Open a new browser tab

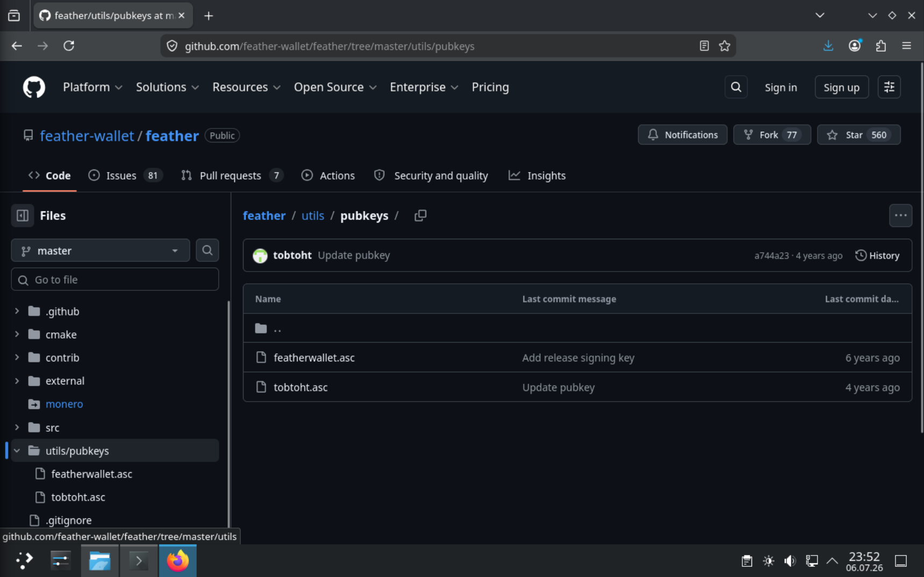(x=209, y=16)
